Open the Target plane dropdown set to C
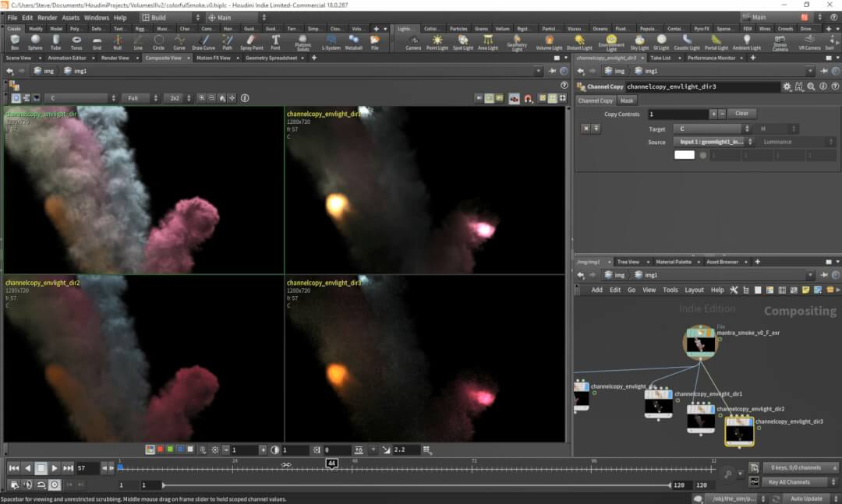 click(x=710, y=129)
